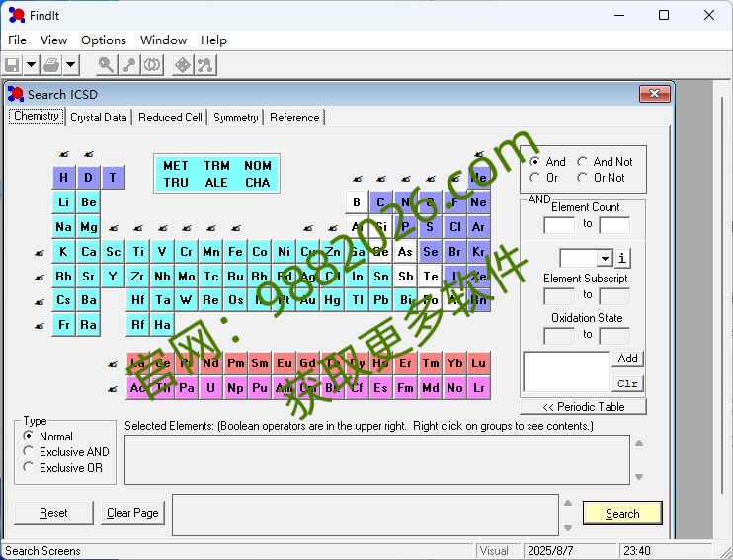Screen dimensions: 733x560
Task: Select the Or Not boolean operator
Action: (x=582, y=178)
